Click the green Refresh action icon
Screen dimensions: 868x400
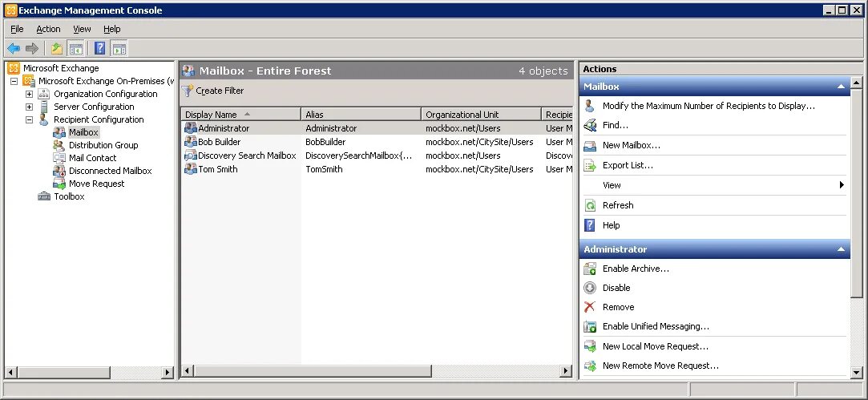coord(590,205)
